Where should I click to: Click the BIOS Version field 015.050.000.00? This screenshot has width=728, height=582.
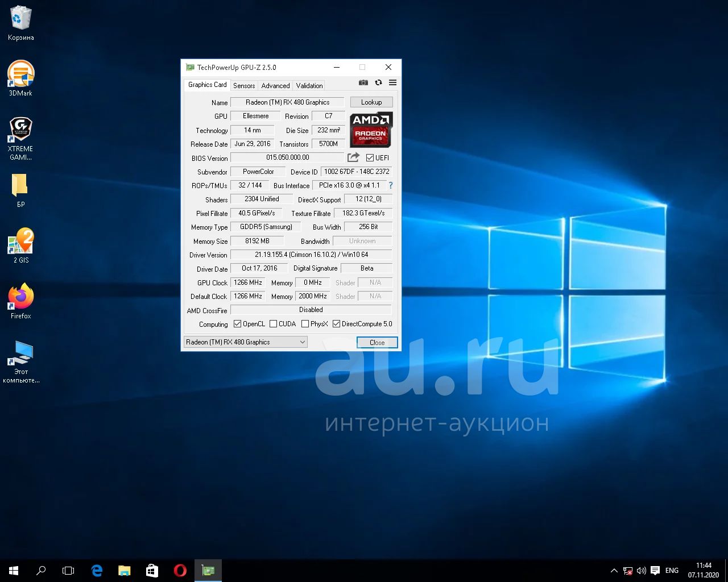(287, 157)
